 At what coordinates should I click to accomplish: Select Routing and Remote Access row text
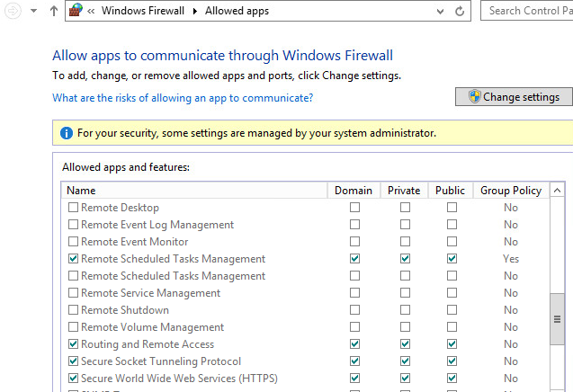click(x=148, y=344)
